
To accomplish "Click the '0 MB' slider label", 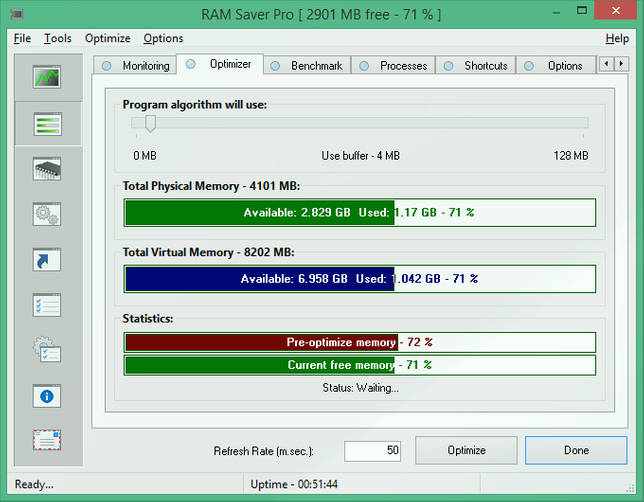I will pyautogui.click(x=145, y=156).
